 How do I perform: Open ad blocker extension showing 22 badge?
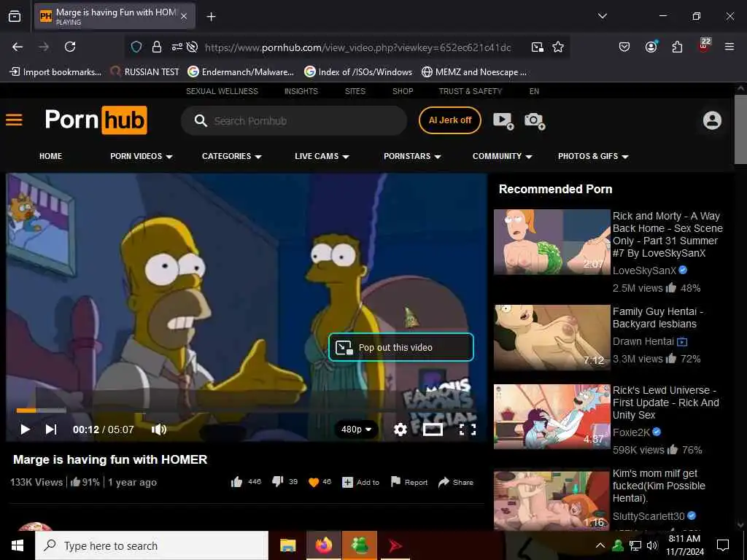click(704, 45)
